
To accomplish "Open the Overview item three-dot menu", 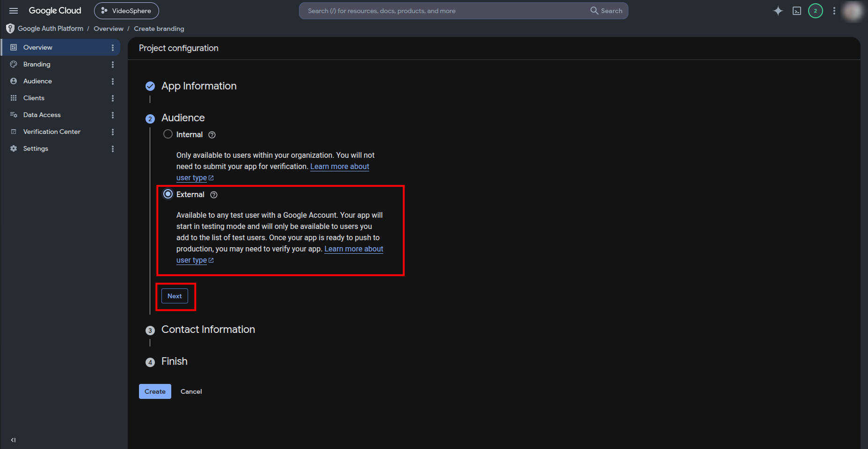I will click(113, 48).
